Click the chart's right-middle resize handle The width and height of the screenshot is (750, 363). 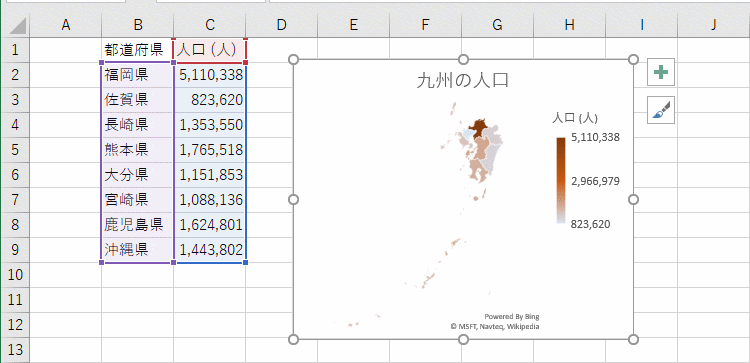pyautogui.click(x=633, y=199)
